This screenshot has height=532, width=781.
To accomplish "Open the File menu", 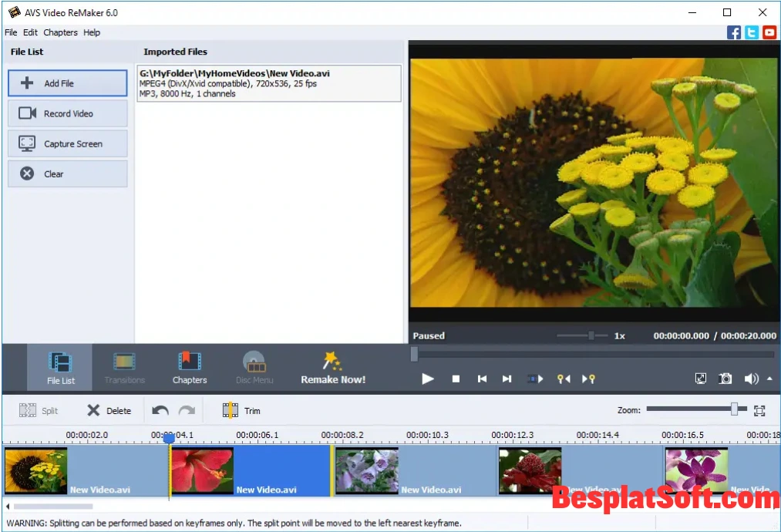I will pyautogui.click(x=11, y=32).
